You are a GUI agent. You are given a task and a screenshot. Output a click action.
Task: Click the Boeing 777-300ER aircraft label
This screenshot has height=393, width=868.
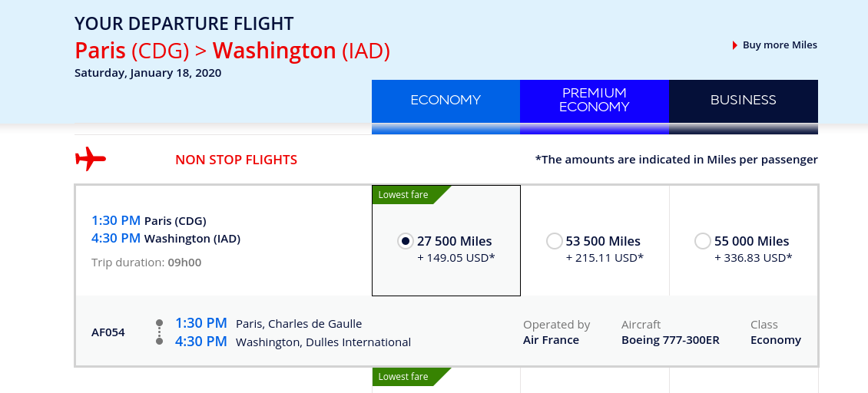coord(670,340)
